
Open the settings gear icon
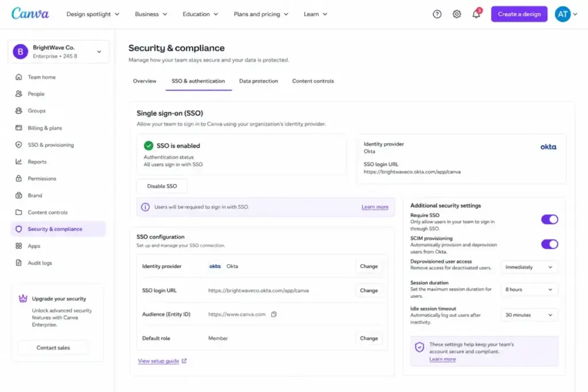[x=457, y=14]
